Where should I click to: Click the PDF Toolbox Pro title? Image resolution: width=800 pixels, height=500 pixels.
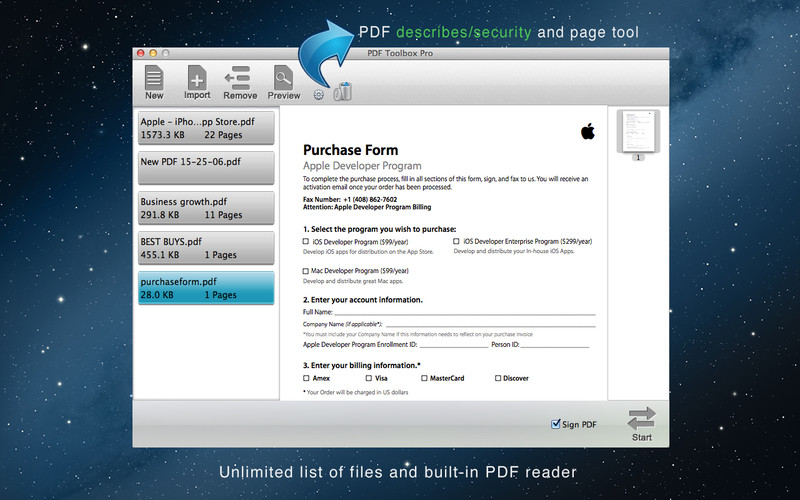point(400,53)
